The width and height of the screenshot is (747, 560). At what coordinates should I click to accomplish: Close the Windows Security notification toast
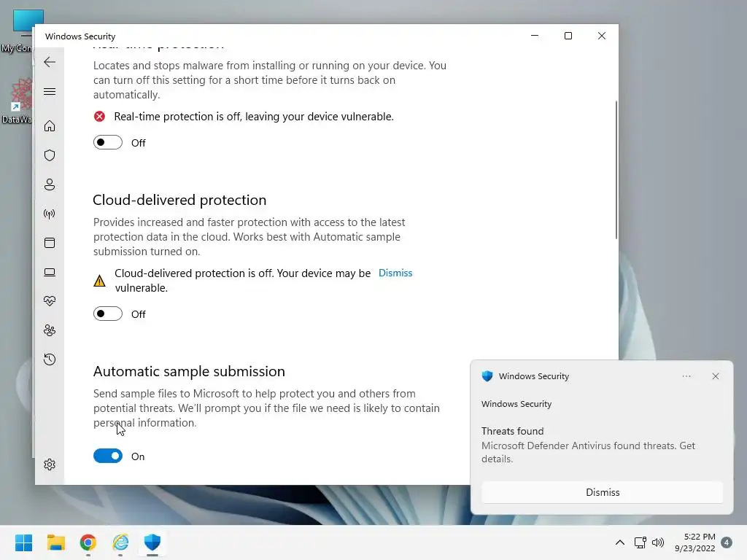click(716, 376)
